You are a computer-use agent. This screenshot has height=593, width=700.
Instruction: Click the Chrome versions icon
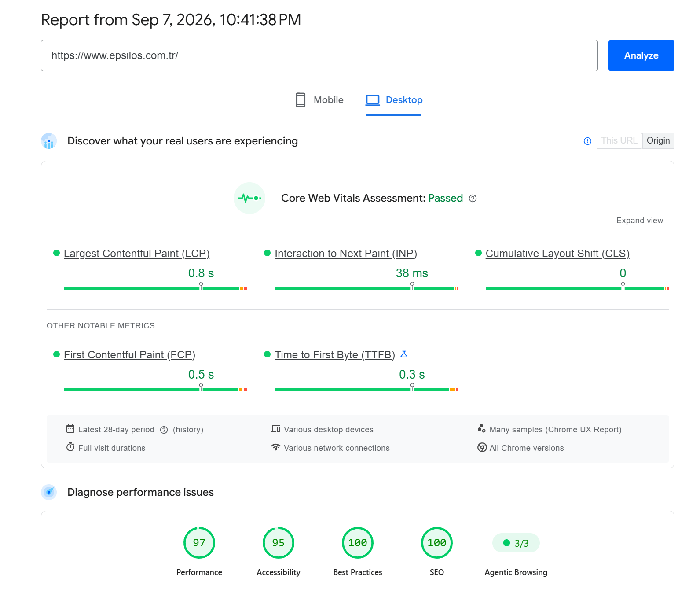point(482,447)
